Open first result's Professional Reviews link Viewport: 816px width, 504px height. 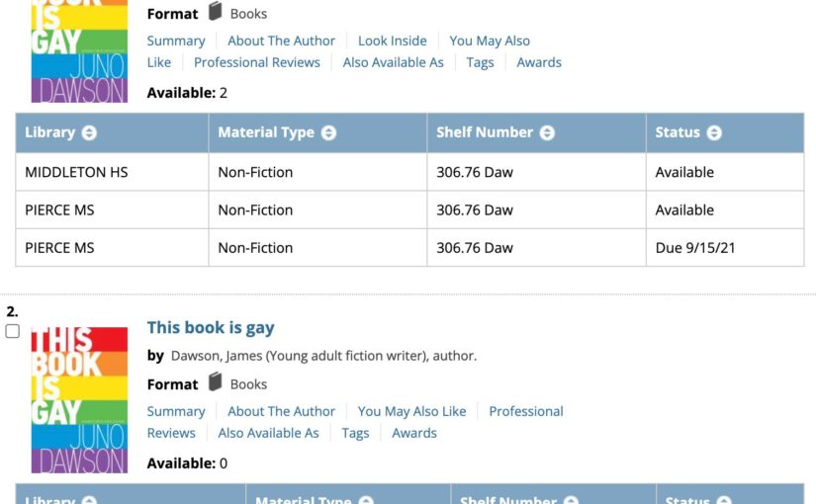click(257, 62)
